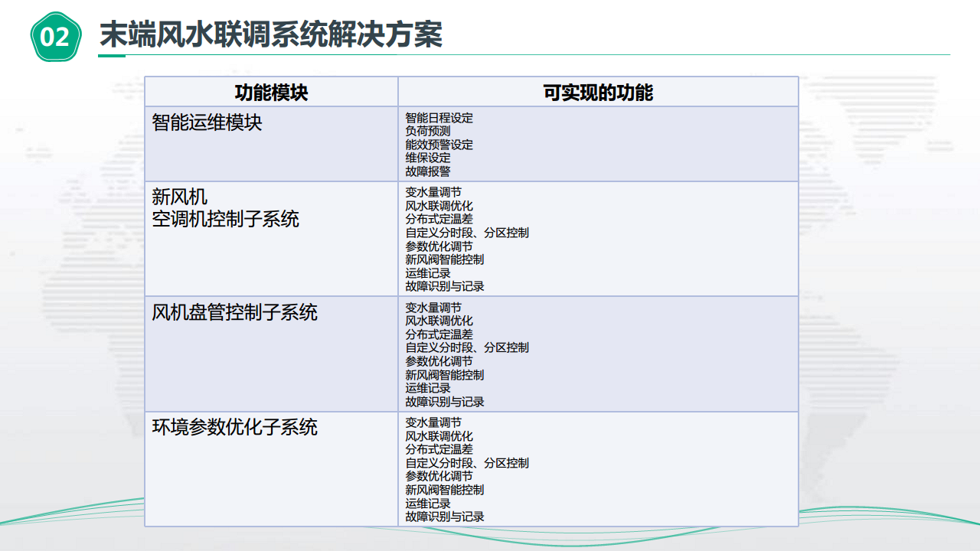Click 自定义分时段、分区控制 in 风机盘管控制子系统 row
Viewport: 980px width, 551px height.
coord(467,347)
